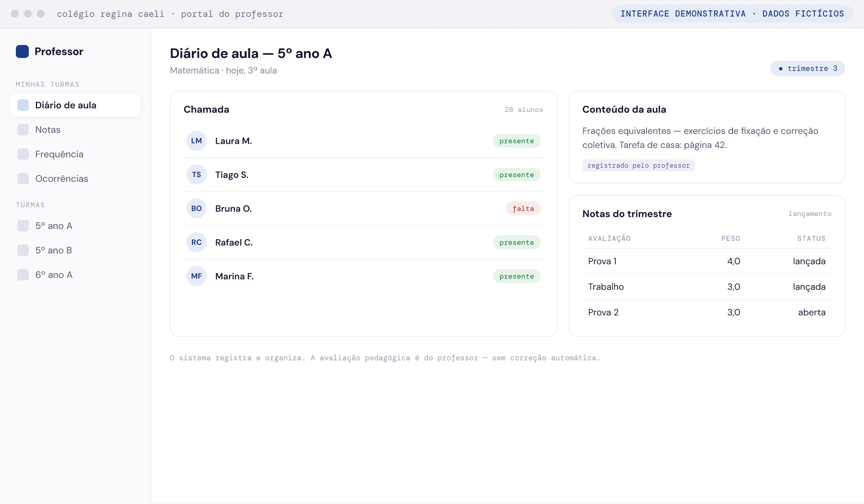Click the Prova 1 row label
Image resolution: width=864 pixels, height=504 pixels.
603,261
